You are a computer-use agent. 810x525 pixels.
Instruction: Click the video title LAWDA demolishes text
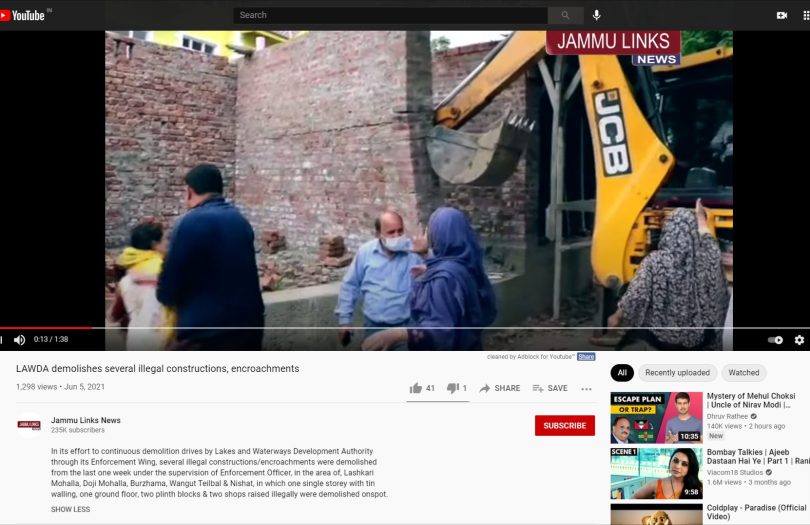[x=158, y=368]
